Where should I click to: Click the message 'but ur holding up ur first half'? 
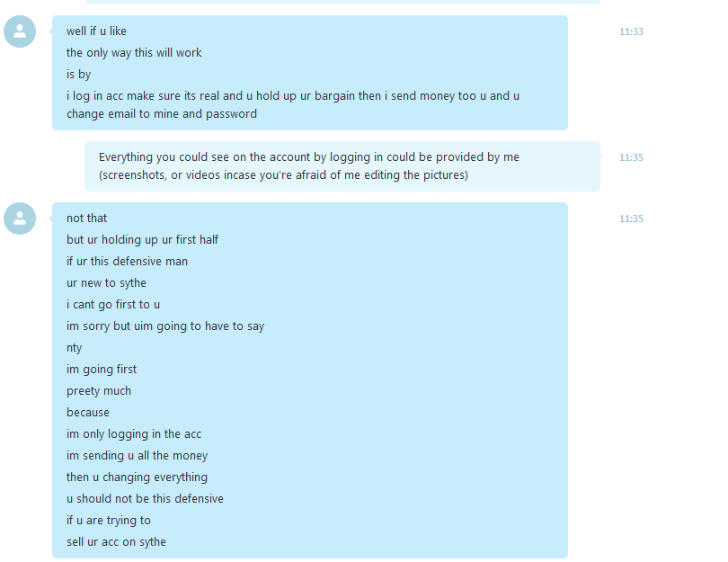(x=142, y=240)
